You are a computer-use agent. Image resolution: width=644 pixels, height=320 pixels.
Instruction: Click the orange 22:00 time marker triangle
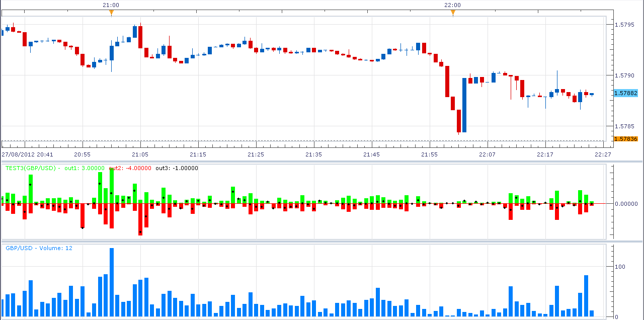453,13
